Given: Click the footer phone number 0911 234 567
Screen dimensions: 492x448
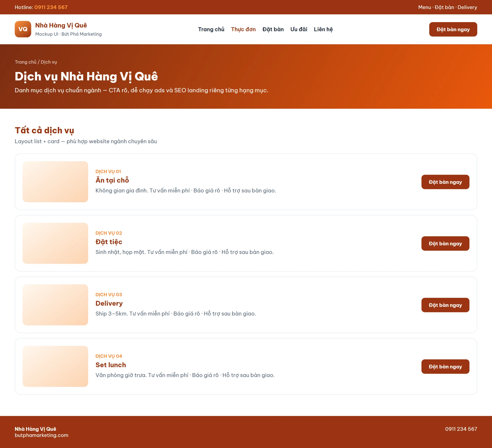Looking at the screenshot, I should (x=461, y=429).
